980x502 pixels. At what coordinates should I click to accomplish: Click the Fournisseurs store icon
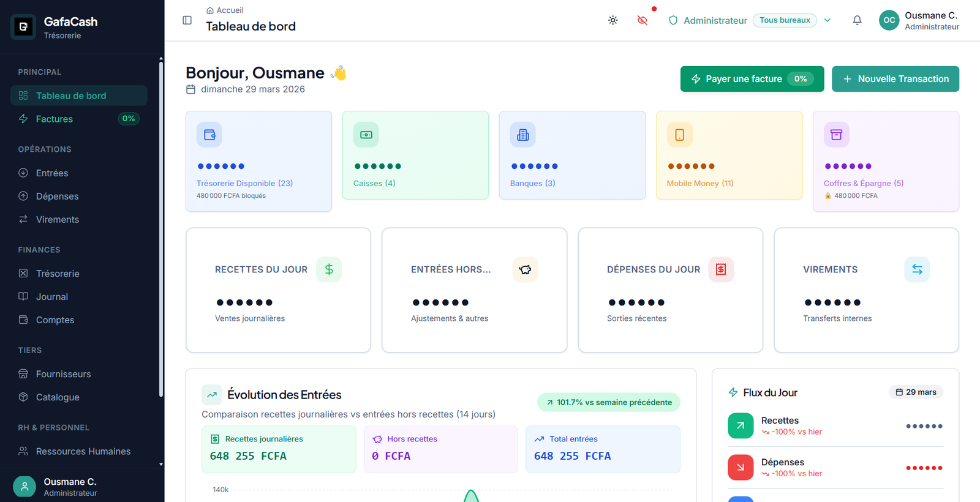pyautogui.click(x=23, y=373)
